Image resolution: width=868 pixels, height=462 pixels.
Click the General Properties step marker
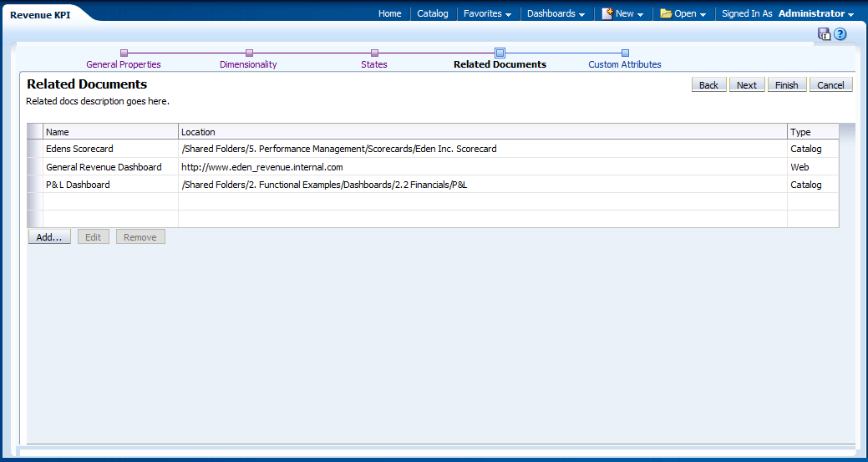[x=124, y=53]
